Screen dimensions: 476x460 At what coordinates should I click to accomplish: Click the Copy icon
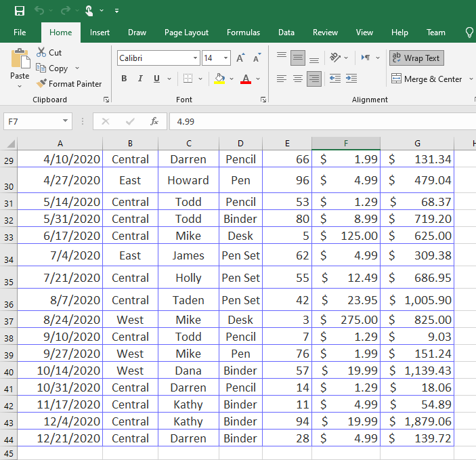41,68
